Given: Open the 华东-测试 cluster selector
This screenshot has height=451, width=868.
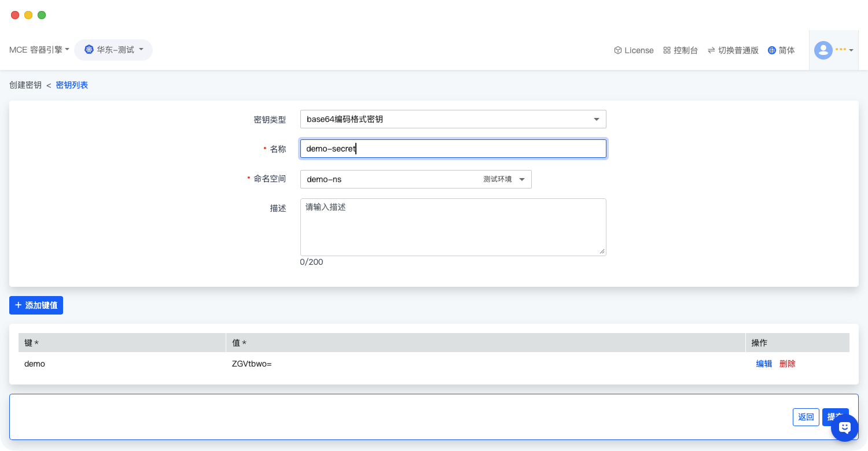Looking at the screenshot, I should coord(115,50).
